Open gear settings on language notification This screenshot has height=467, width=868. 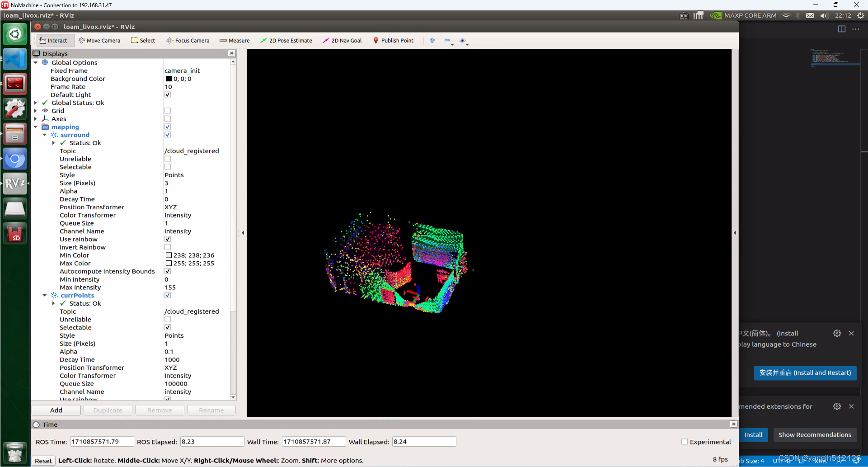(x=837, y=333)
